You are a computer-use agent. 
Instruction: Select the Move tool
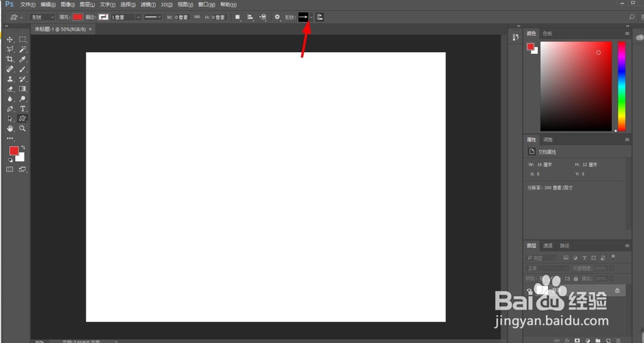coord(10,39)
